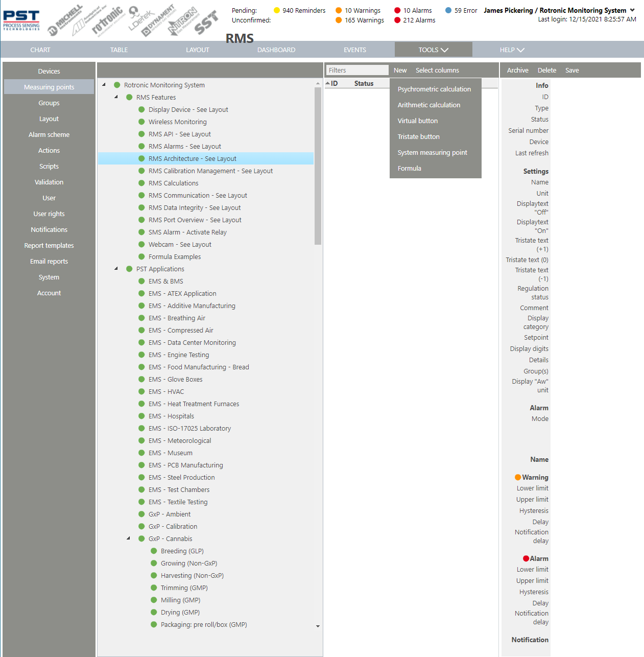Click green status dot beside Webcam - See Layout
The width and height of the screenshot is (644, 657).
141,244
